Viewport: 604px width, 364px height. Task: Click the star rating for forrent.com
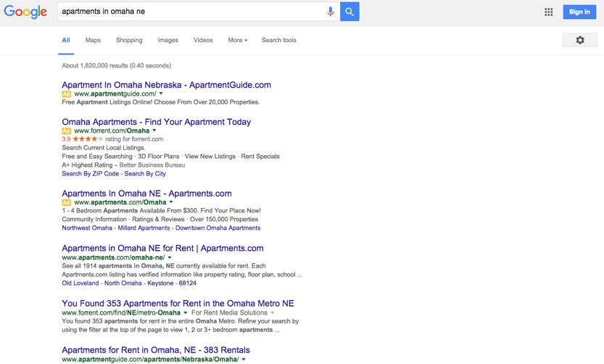(88, 139)
